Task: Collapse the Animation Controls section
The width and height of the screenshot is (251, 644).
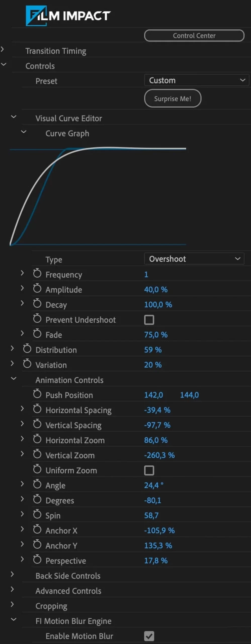Action: pos(14,379)
